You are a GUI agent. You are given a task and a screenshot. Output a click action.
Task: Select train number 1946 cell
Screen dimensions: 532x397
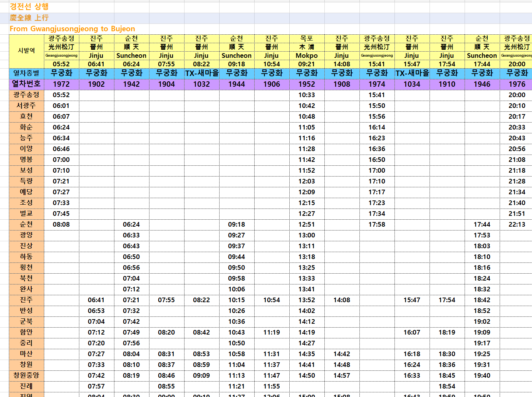[x=482, y=84]
